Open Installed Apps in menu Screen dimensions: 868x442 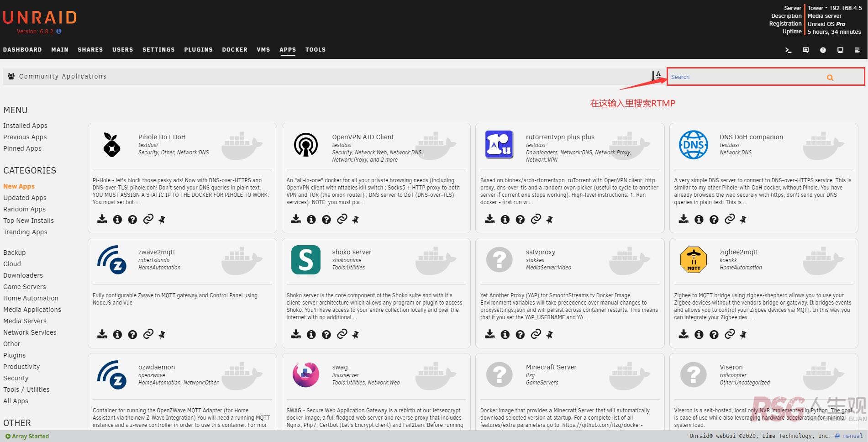point(25,126)
